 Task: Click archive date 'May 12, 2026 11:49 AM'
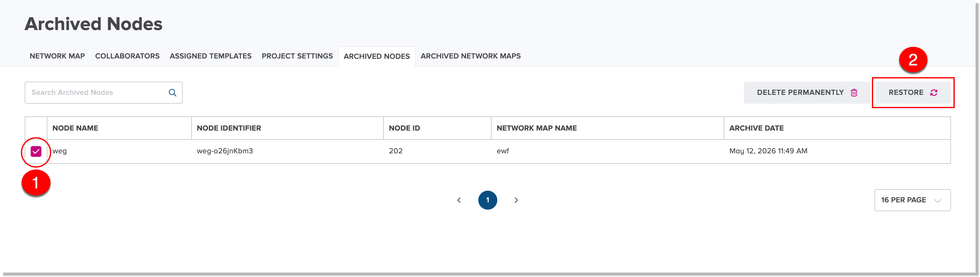pos(768,151)
